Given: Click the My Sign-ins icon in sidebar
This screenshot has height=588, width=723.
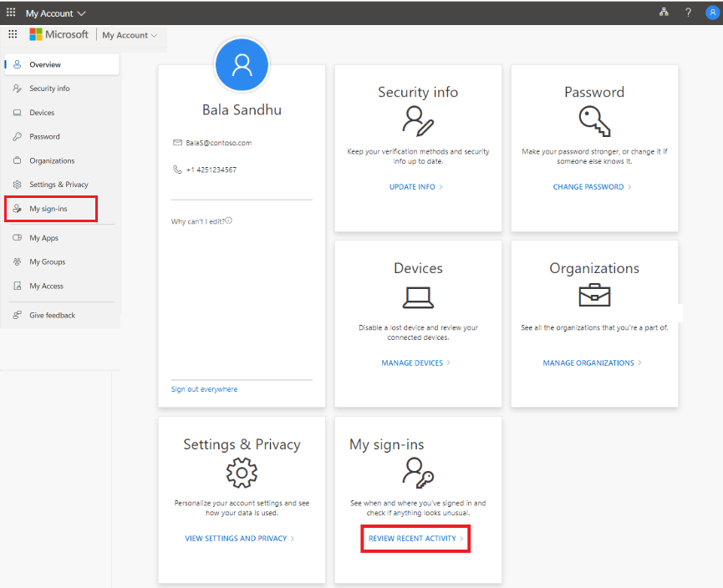Looking at the screenshot, I should 15,208.
